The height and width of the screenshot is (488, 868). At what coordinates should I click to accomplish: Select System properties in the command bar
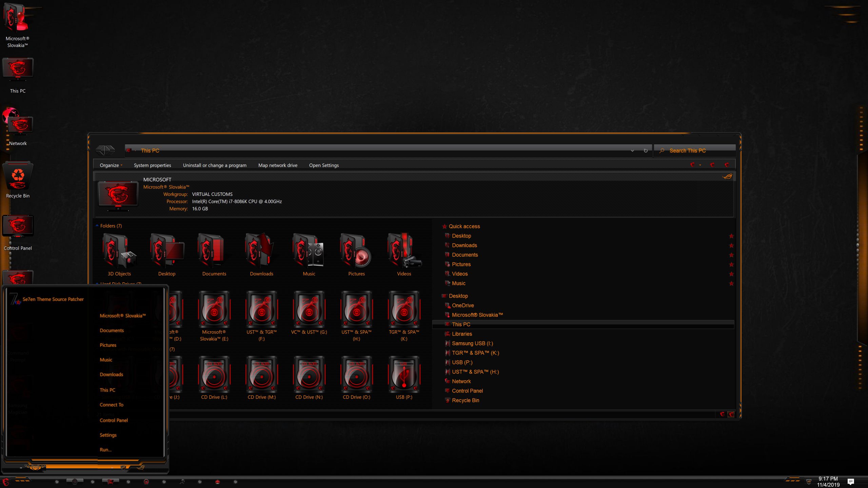[x=152, y=165]
